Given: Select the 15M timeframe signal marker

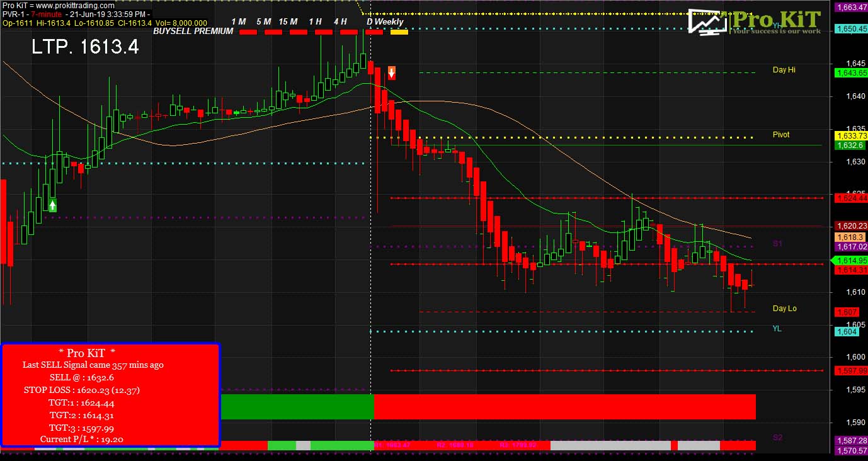Looking at the screenshot, I should (299, 30).
